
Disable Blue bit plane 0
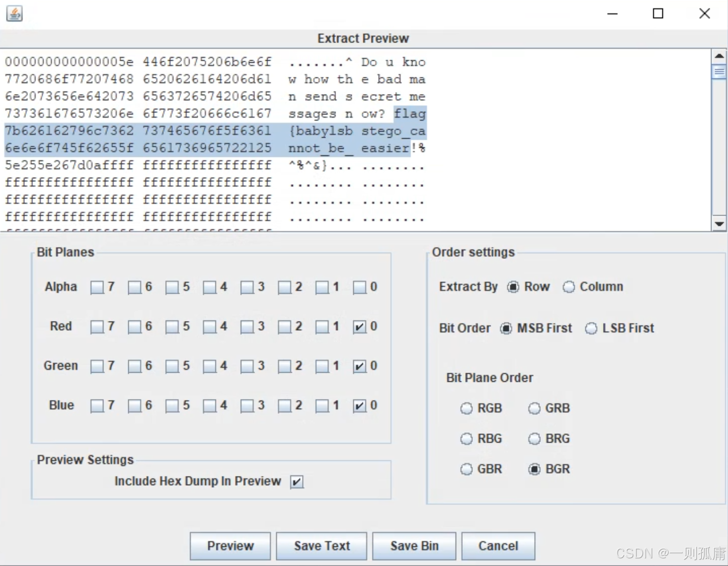(x=359, y=406)
